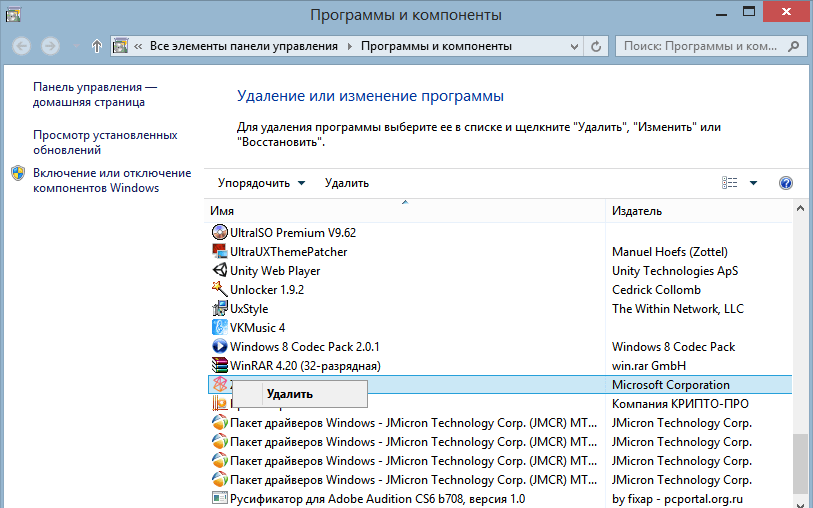The width and height of the screenshot is (813, 508).
Task: Click the VKMusic 4 icon
Action: [x=220, y=327]
